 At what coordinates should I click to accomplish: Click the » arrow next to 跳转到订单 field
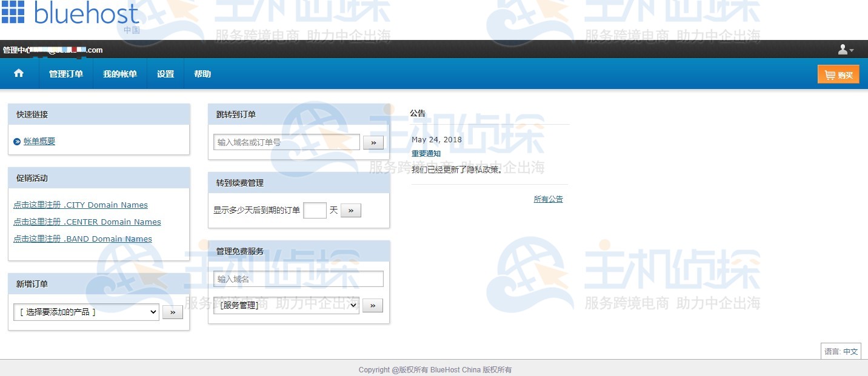(x=373, y=142)
